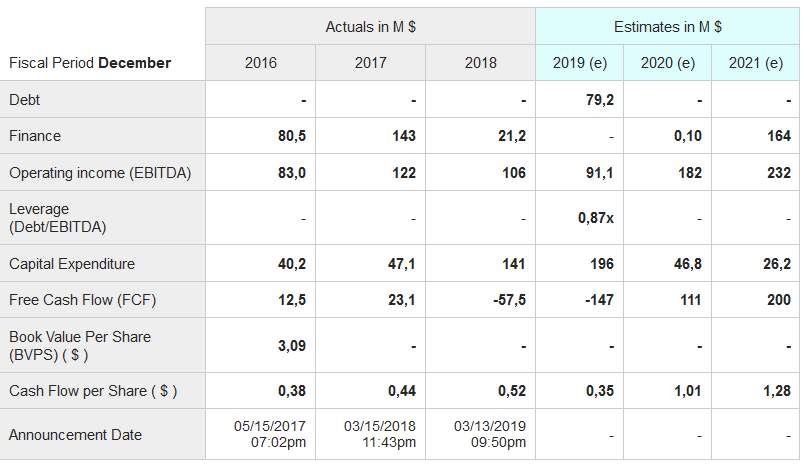
Task: Click the Announcement Date row label
Action: click(76, 435)
